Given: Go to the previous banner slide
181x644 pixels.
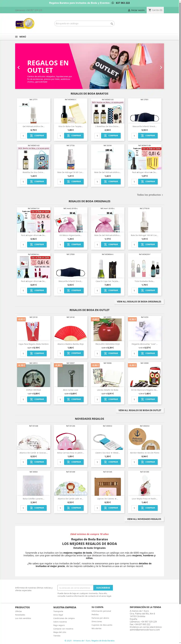Looking at the screenshot, I should [19, 67].
